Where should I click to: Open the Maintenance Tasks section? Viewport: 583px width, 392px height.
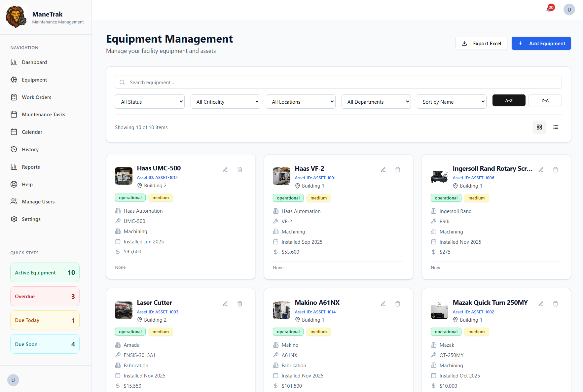(x=44, y=114)
